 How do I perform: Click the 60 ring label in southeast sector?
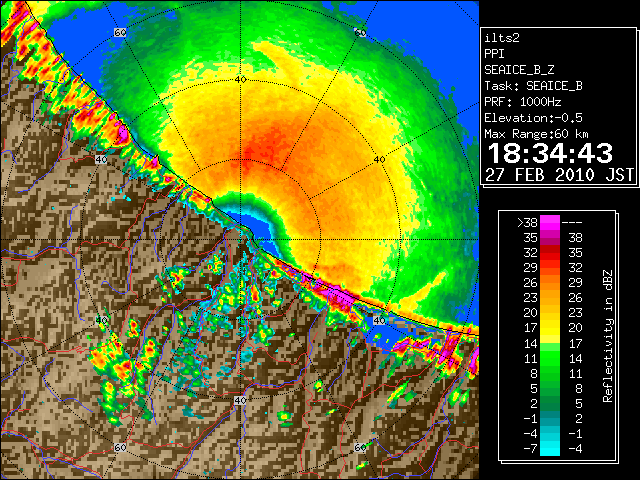[360, 447]
